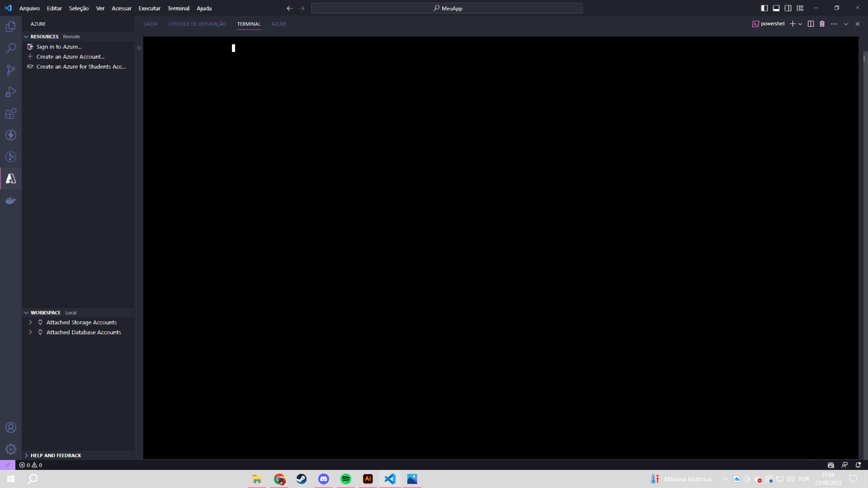
Task: Open the Manage settings gear
Action: coord(10,449)
